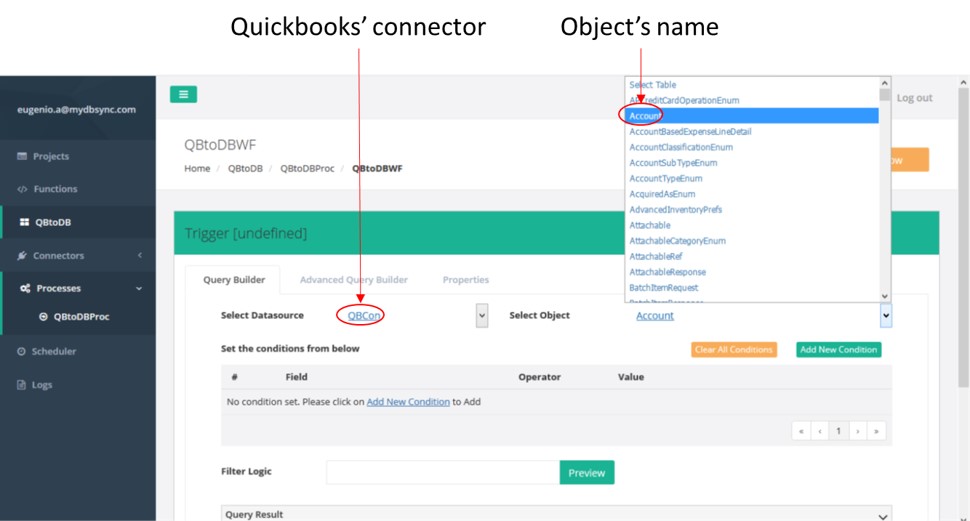Expand the Query Result panel
The image size is (970, 521).
[x=882, y=516]
